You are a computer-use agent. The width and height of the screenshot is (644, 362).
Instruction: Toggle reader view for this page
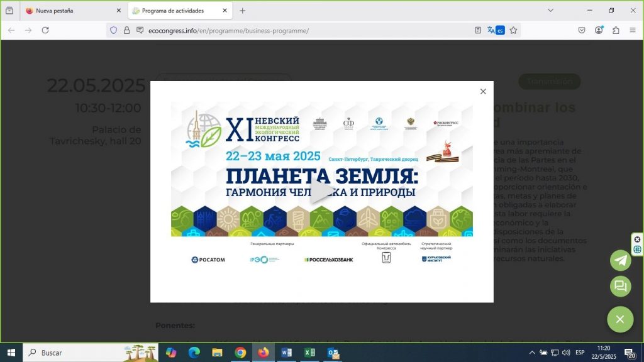pos(478,30)
